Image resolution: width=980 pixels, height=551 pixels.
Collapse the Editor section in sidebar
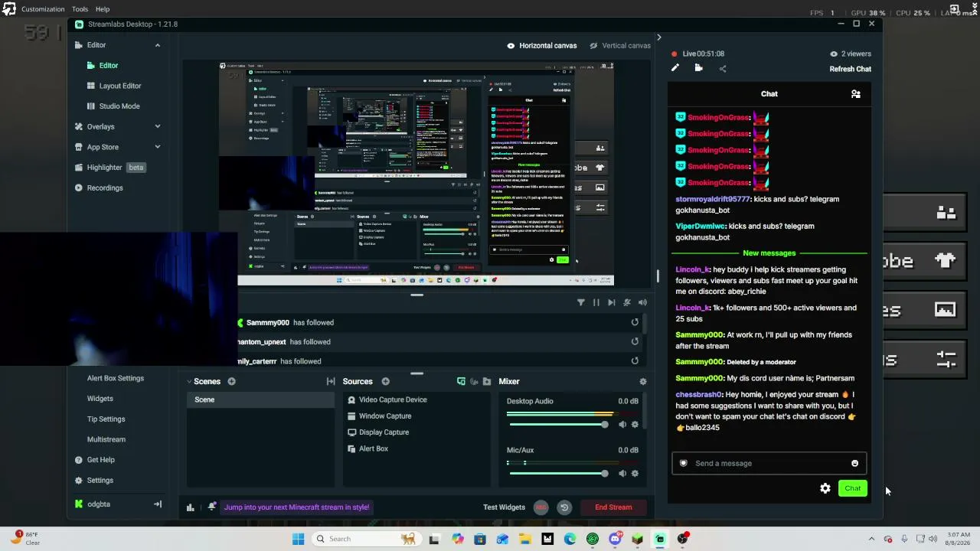coord(158,45)
